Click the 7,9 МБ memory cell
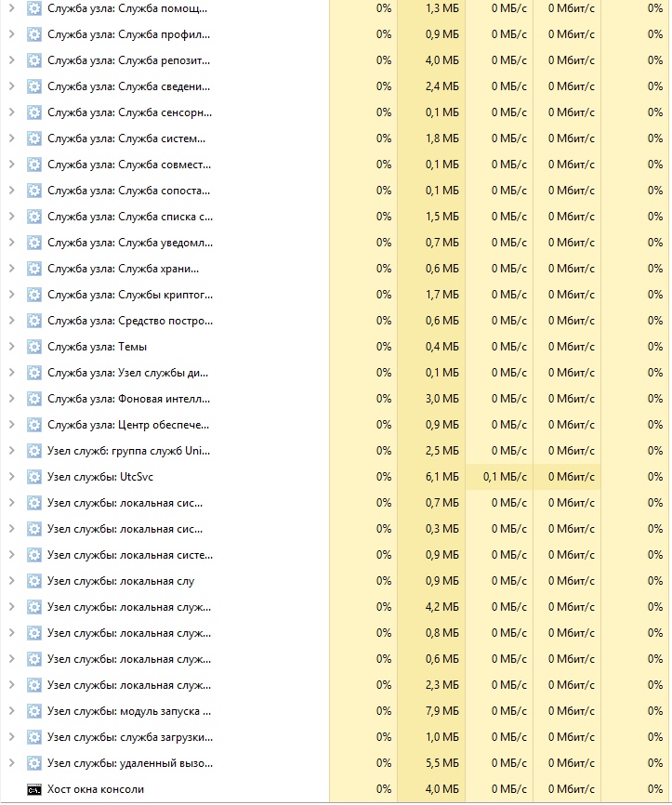Viewport: 672px width, 805px height. coord(441,711)
